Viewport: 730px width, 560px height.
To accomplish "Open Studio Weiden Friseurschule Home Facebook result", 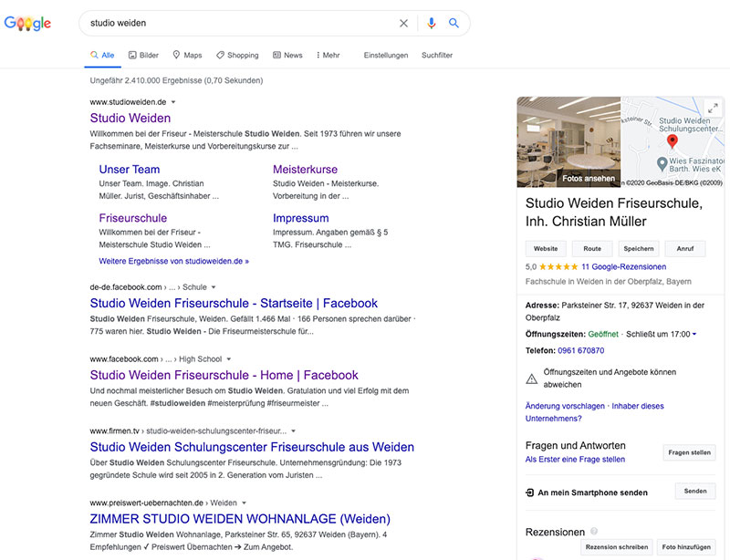I will pyautogui.click(x=224, y=375).
